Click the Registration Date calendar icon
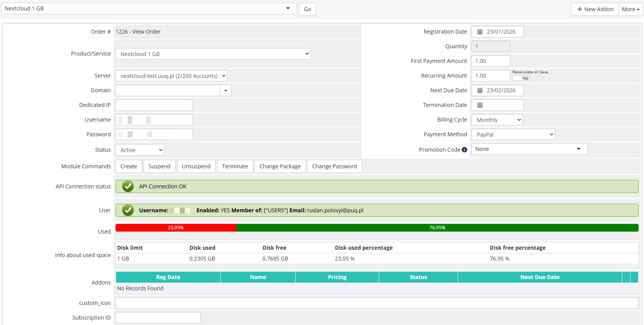644x325 pixels. [x=480, y=32]
